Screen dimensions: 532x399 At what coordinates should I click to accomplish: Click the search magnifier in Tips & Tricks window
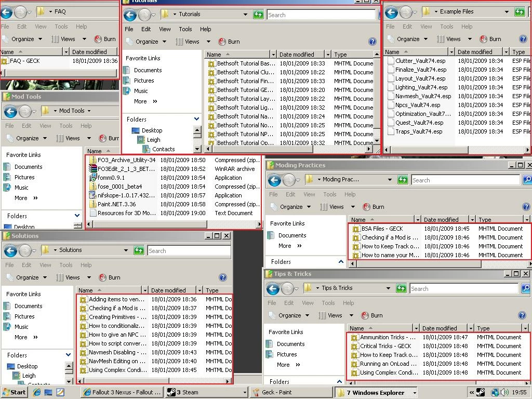coord(526,288)
